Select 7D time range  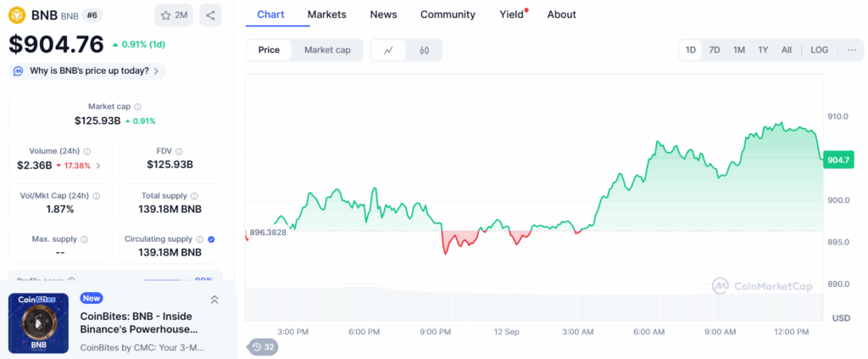[715, 50]
